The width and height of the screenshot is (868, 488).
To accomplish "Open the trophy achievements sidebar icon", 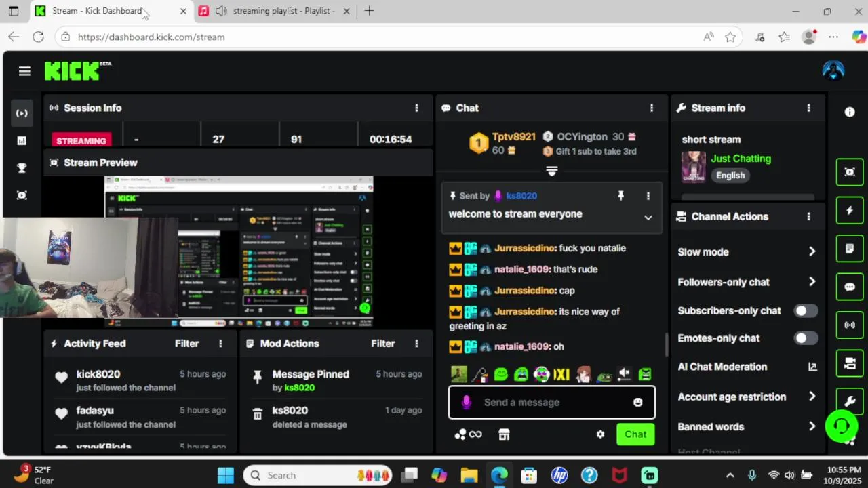I will coord(22,168).
